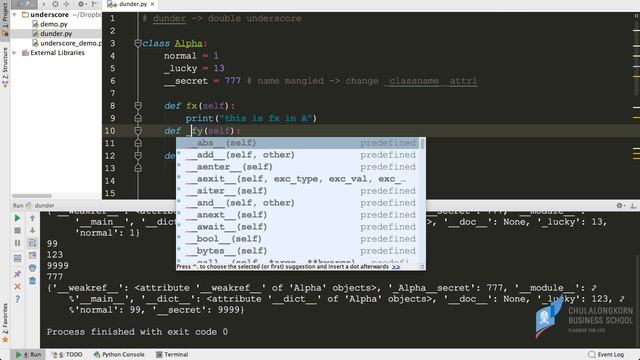The height and width of the screenshot is (360, 640).
Task: Rerun dunder with the green play icon
Action: pyautogui.click(x=17, y=218)
